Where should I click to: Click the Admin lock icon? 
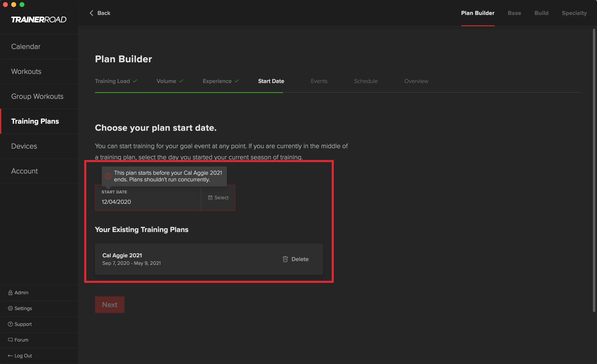pos(10,293)
